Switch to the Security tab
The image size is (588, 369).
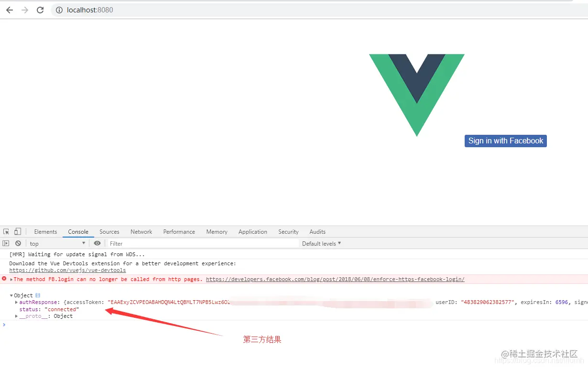[x=288, y=232]
